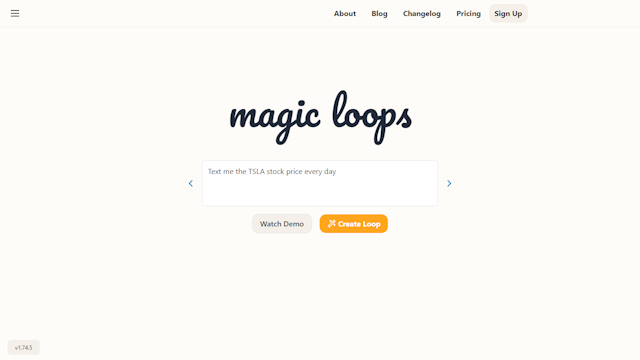Select the right chevron beside the prompt box
The width and height of the screenshot is (640, 360).
pos(449,184)
